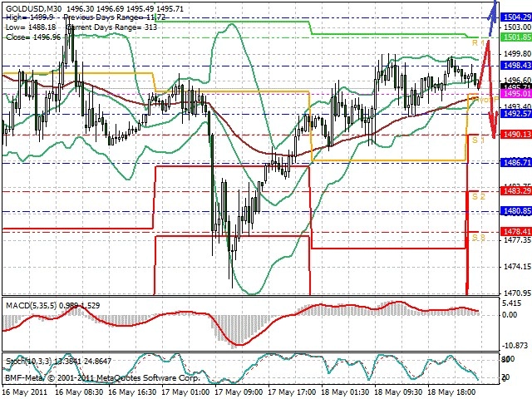532x399 pixels.
Task: Click the red 1490.13 support label
Action: (516, 135)
